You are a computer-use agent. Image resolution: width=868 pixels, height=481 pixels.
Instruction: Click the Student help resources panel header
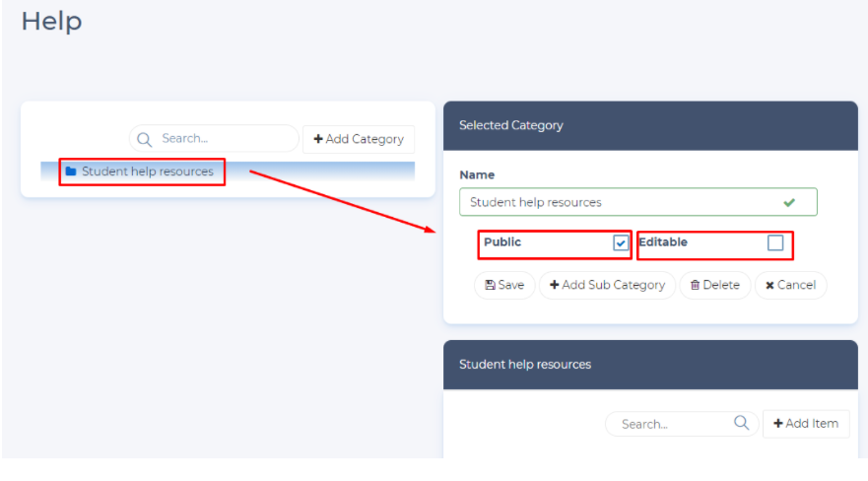click(650, 365)
